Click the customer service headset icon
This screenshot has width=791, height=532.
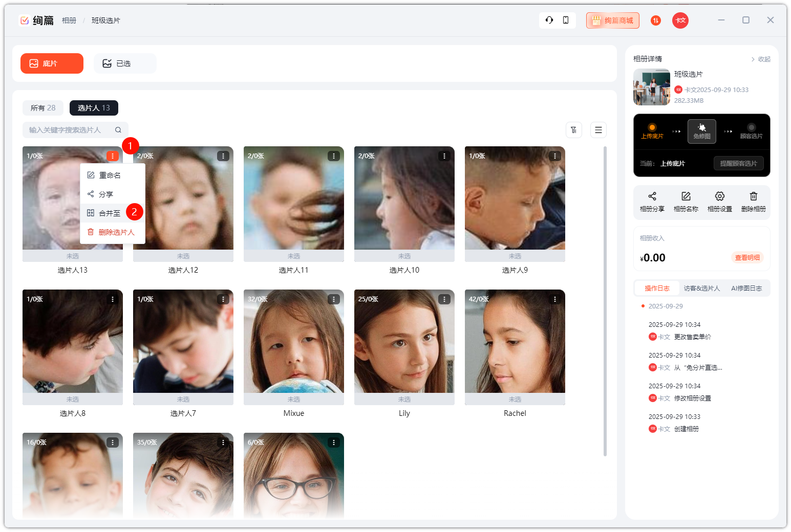click(549, 20)
